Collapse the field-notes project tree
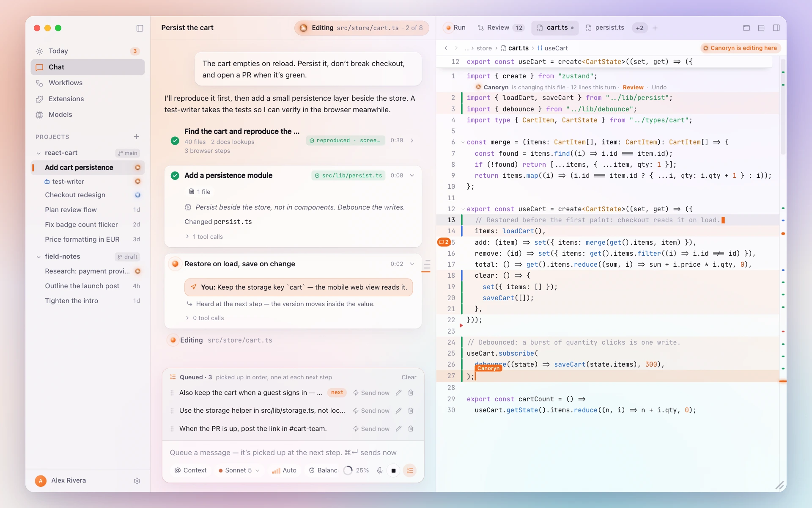 click(38, 257)
